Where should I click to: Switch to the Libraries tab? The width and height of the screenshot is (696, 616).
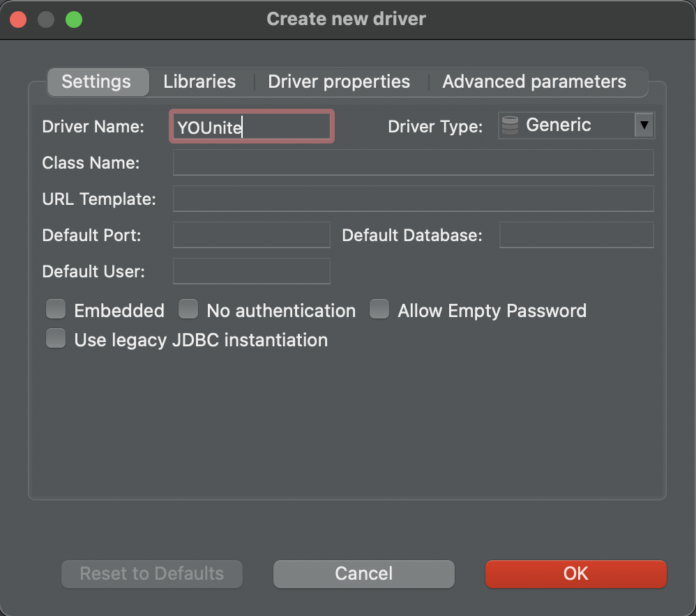(x=199, y=82)
